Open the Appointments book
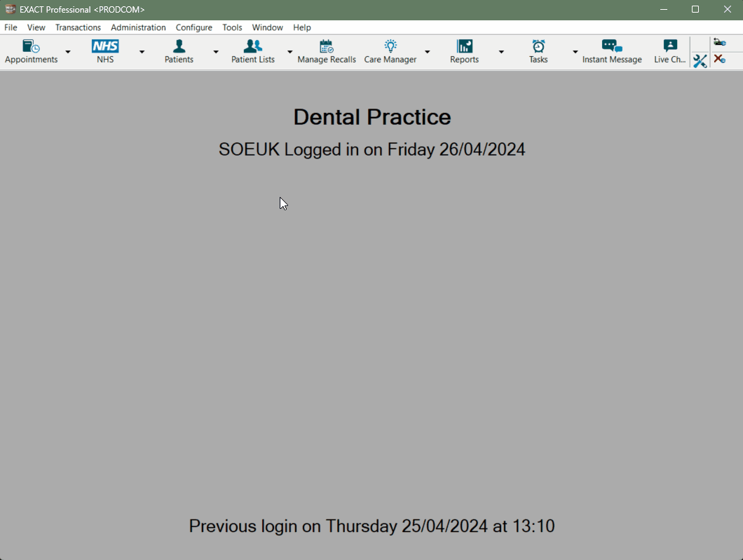Image resolution: width=743 pixels, height=560 pixels. coord(31,50)
